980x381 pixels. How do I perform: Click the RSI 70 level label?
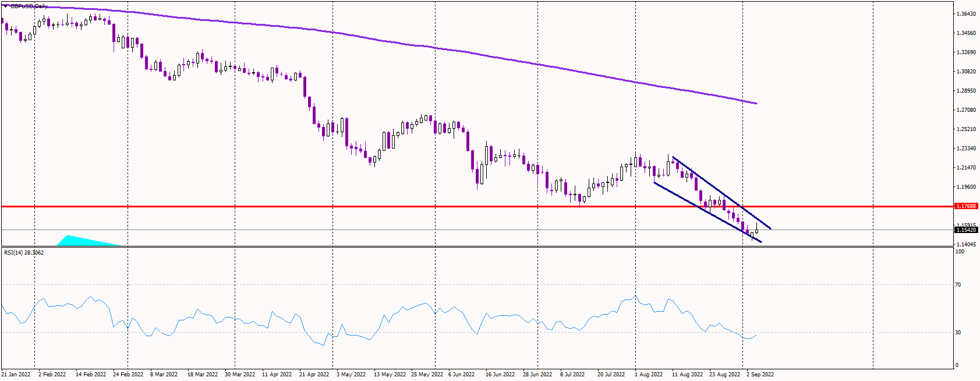(x=958, y=285)
